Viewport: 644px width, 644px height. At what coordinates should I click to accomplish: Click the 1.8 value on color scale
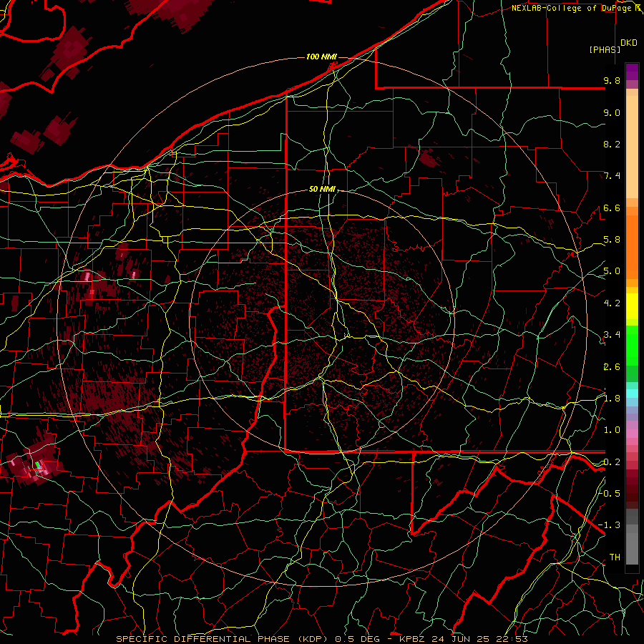click(x=612, y=399)
